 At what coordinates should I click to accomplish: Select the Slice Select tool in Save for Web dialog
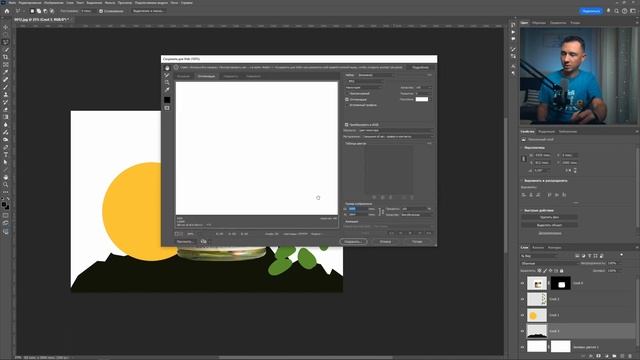(x=167, y=75)
